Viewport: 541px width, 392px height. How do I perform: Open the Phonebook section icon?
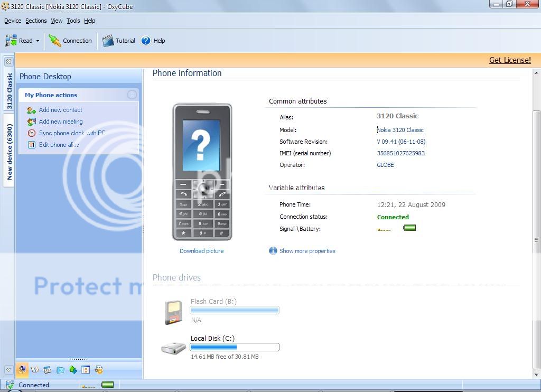point(35,370)
